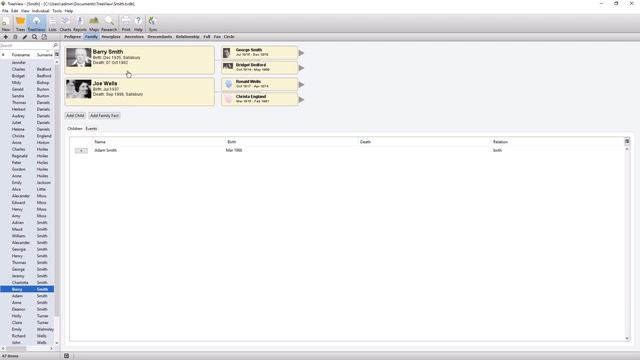640x360 pixels.
Task: Click Joe Wells's portrait photo
Action: coord(79,89)
